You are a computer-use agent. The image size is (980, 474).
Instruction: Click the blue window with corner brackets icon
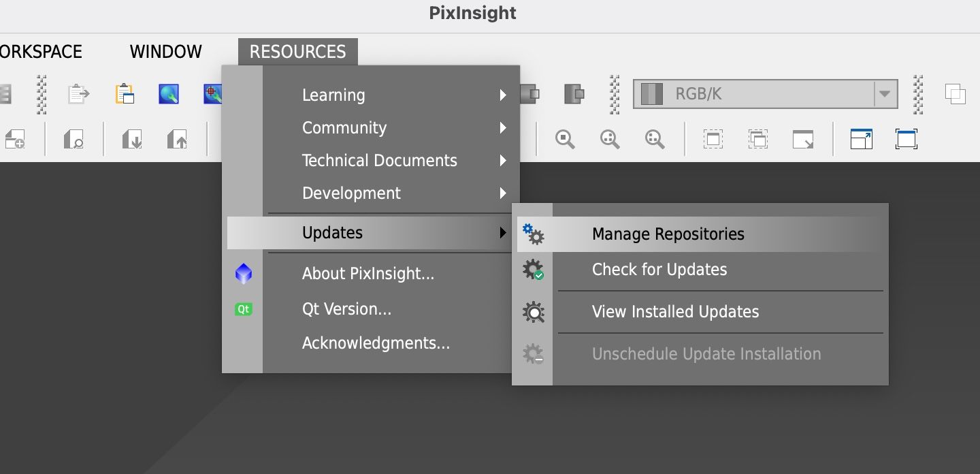[x=906, y=140]
